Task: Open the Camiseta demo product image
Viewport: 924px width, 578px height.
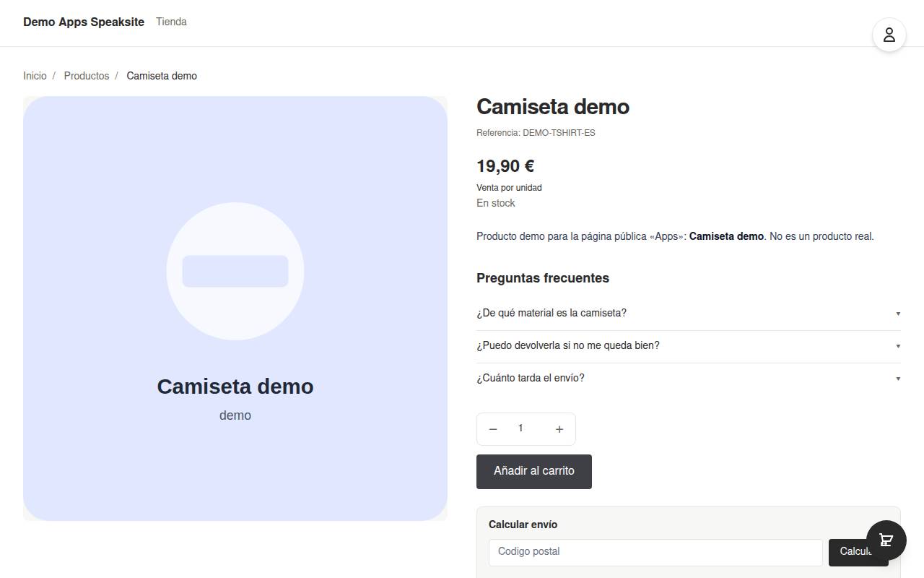Action: pos(235,309)
